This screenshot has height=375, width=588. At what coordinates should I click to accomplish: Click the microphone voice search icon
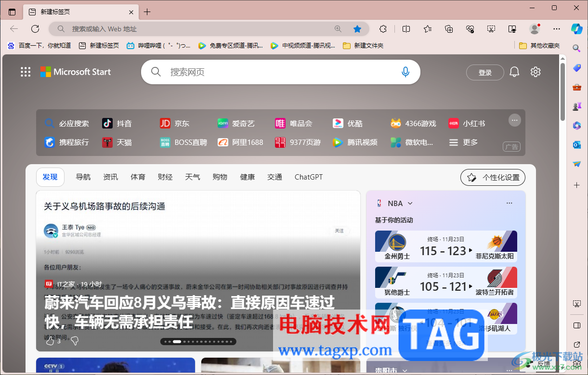coord(405,72)
